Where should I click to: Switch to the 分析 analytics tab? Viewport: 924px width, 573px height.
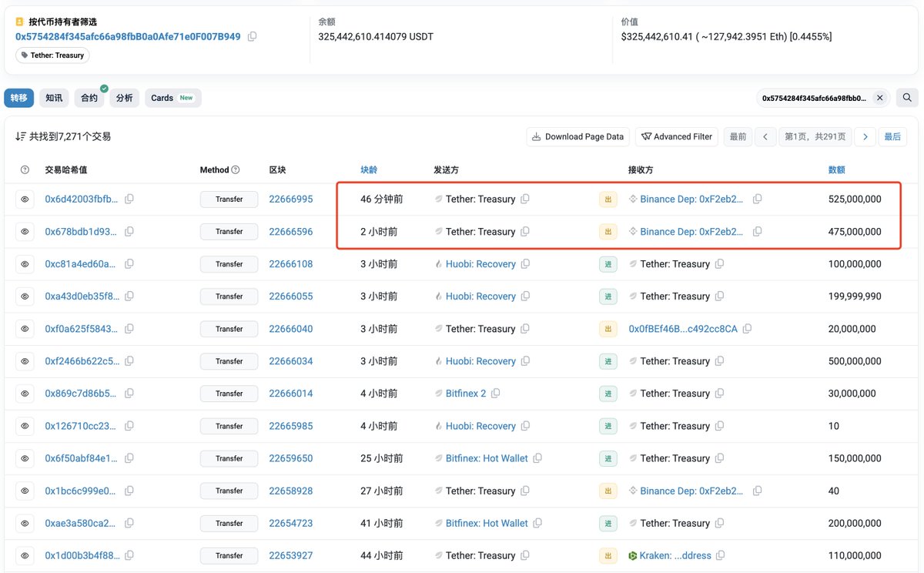click(x=125, y=98)
